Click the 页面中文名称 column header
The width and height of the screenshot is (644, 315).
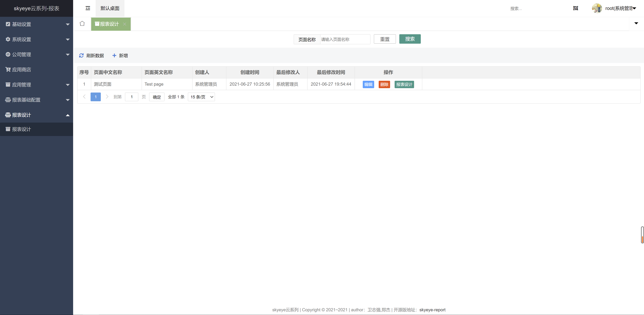click(x=117, y=72)
